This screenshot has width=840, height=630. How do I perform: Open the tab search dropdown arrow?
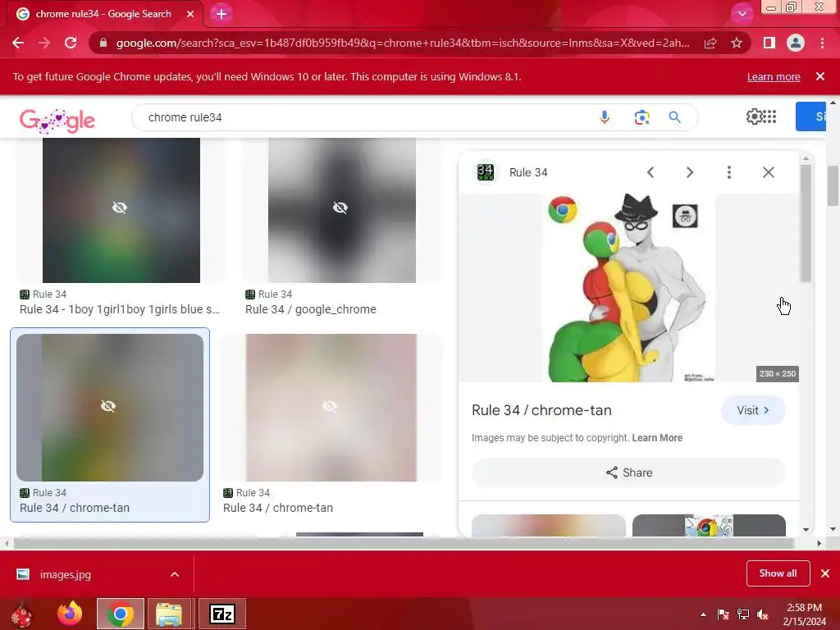click(x=742, y=14)
